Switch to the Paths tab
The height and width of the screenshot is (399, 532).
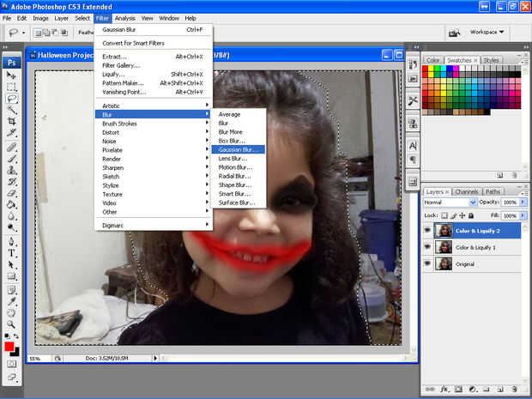pyautogui.click(x=493, y=191)
